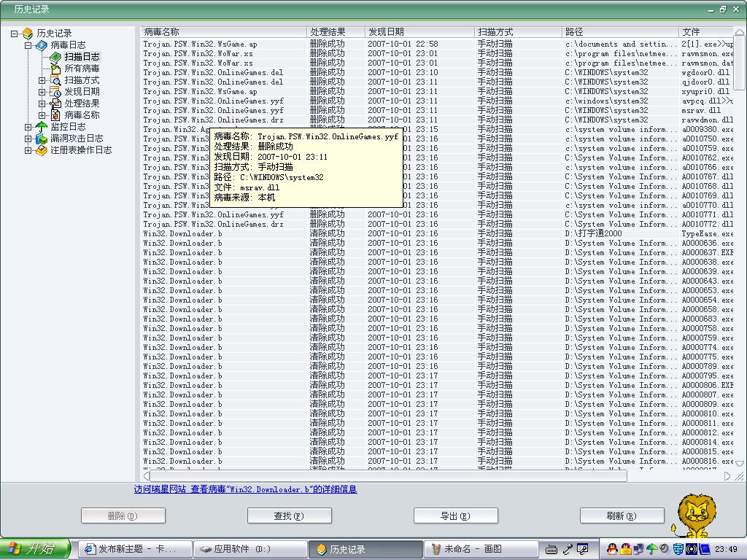The image size is (747, 560).
Task: Sort by 扫描方式 column header
Action: [519, 32]
